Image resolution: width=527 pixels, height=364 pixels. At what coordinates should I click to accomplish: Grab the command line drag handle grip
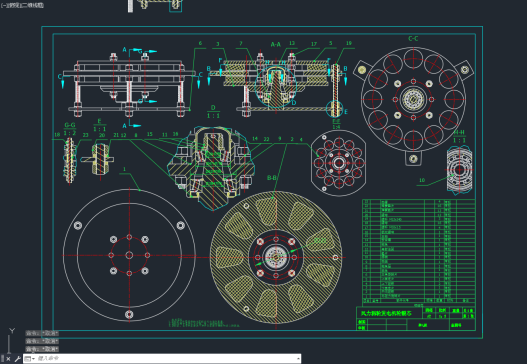tap(3, 359)
